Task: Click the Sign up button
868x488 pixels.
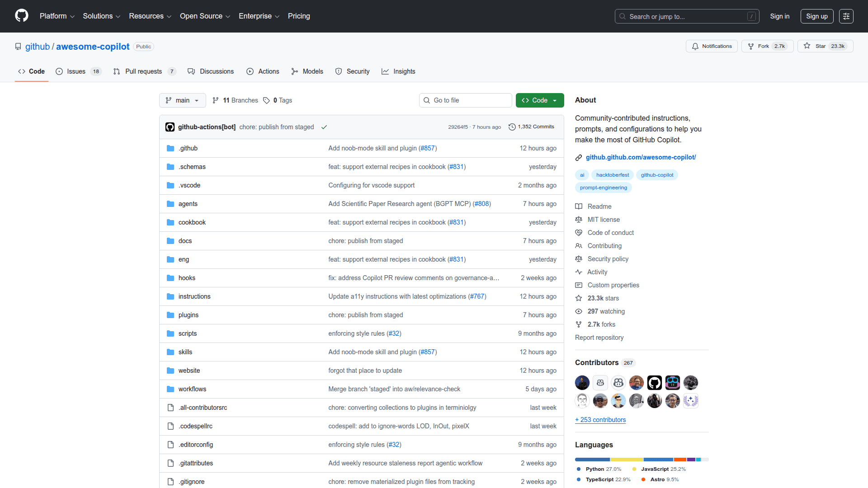Action: (x=816, y=16)
